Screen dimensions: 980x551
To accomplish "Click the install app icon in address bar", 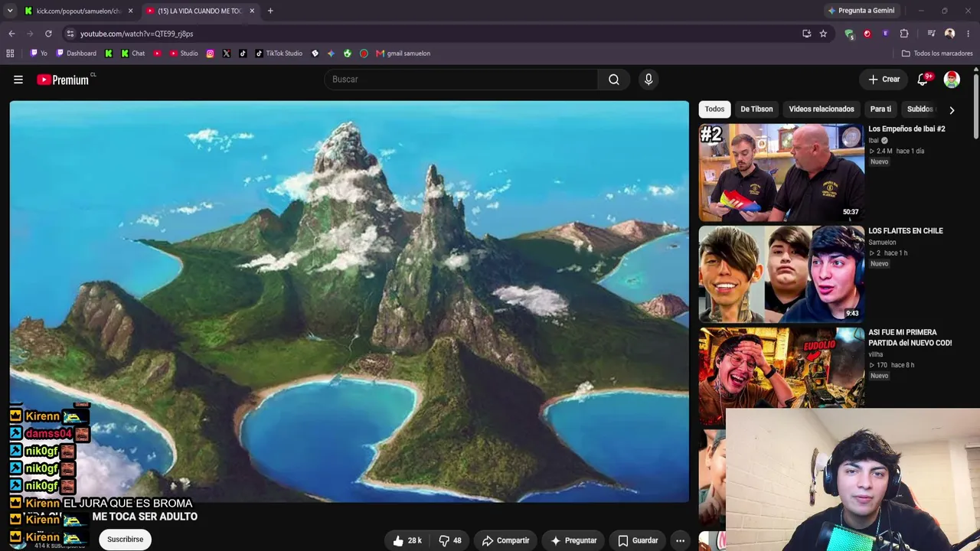I will pyautogui.click(x=806, y=34).
